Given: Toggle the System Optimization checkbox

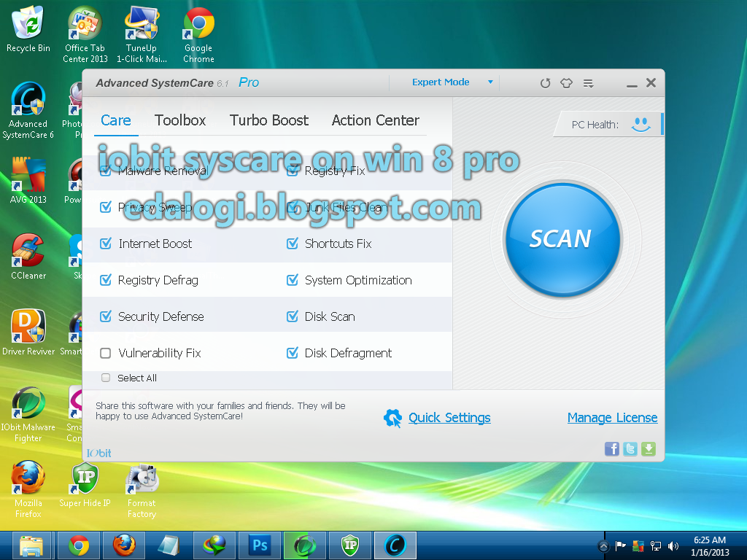Looking at the screenshot, I should 293,280.
